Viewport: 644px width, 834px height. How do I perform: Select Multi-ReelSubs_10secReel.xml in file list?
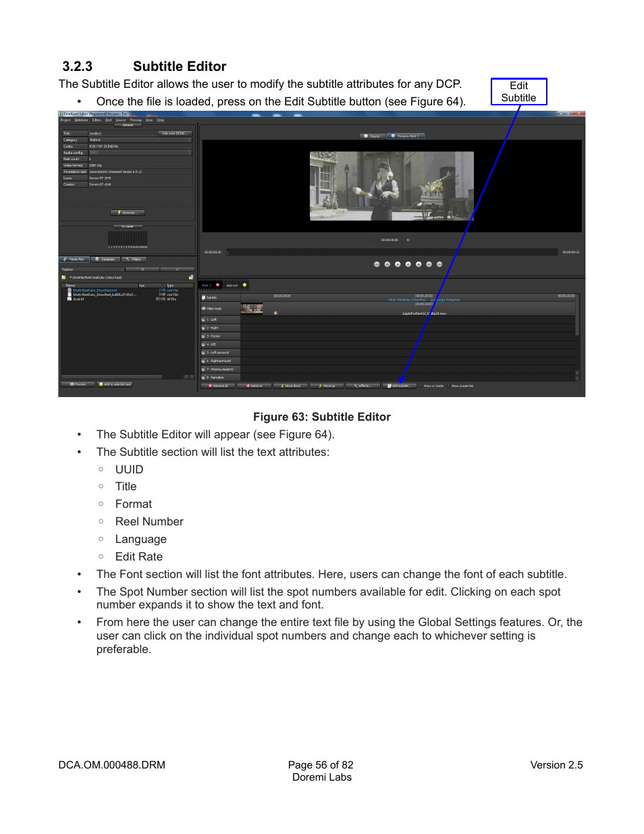tap(95, 290)
